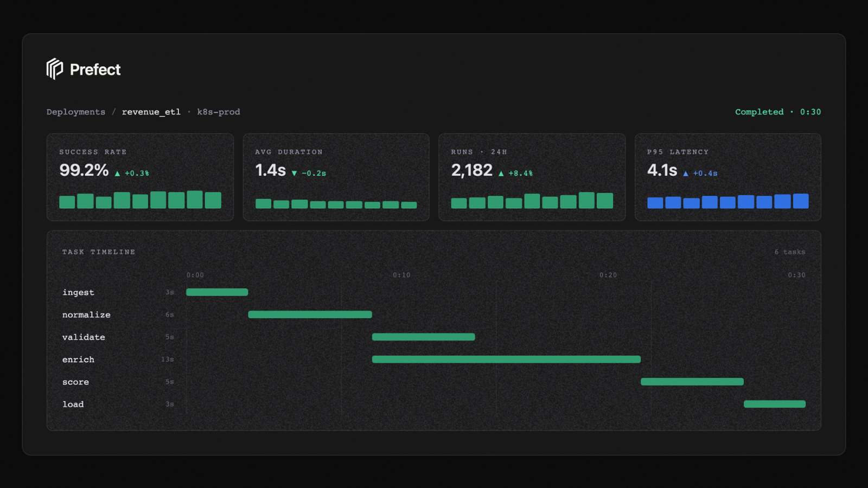Click the blue P95 Latency bar chart
Viewport: 868px width, 488px height.
(x=727, y=201)
